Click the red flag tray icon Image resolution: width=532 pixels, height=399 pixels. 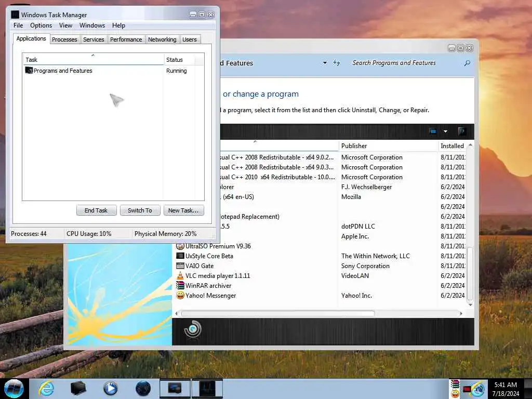click(x=467, y=389)
